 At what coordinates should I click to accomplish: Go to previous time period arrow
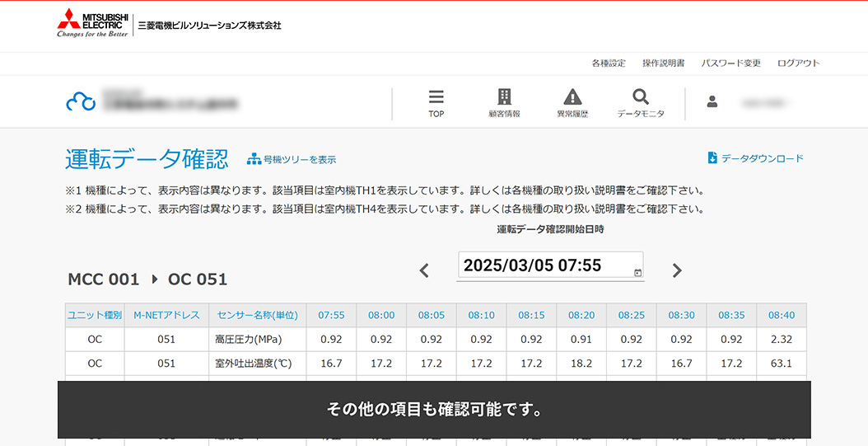[424, 270]
